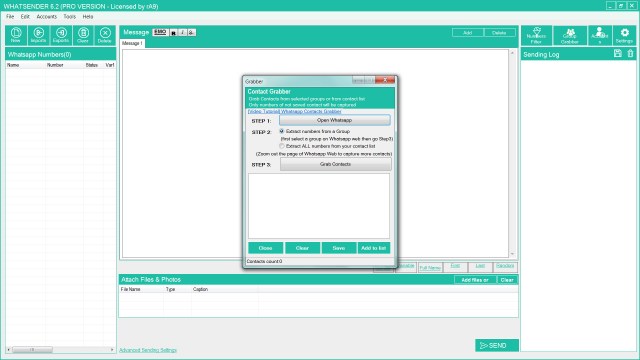Click the horizontal scrollbar under numbers list

pyautogui.click(x=60, y=350)
